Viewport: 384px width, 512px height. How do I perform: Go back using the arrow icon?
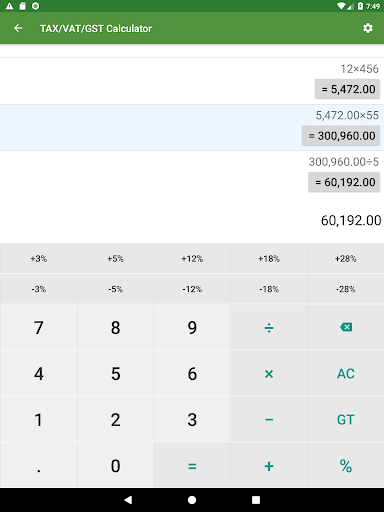pos(18,28)
